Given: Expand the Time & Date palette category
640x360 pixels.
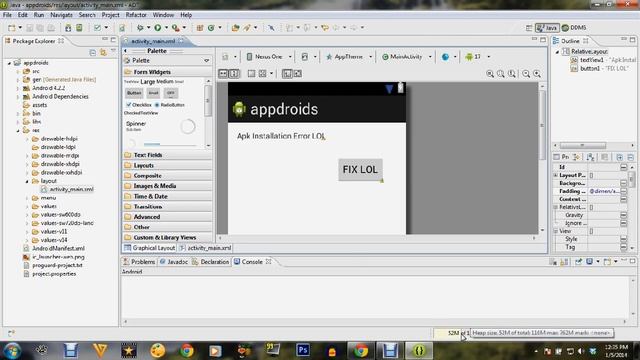Looking at the screenshot, I should tap(167, 196).
